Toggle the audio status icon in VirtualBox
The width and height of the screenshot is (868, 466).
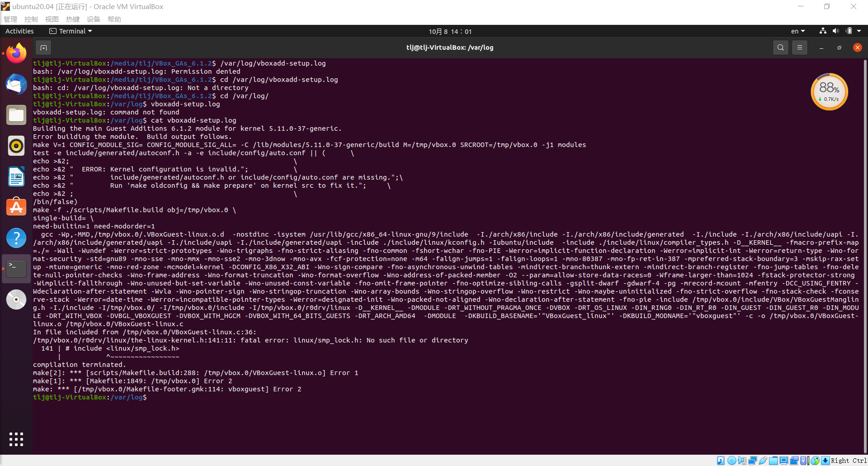click(x=742, y=460)
